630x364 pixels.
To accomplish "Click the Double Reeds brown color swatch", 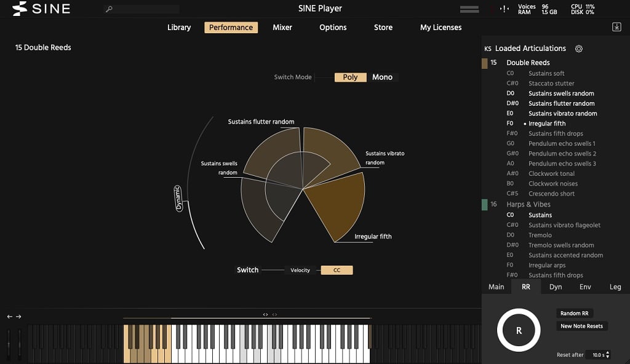I will pyautogui.click(x=485, y=63).
